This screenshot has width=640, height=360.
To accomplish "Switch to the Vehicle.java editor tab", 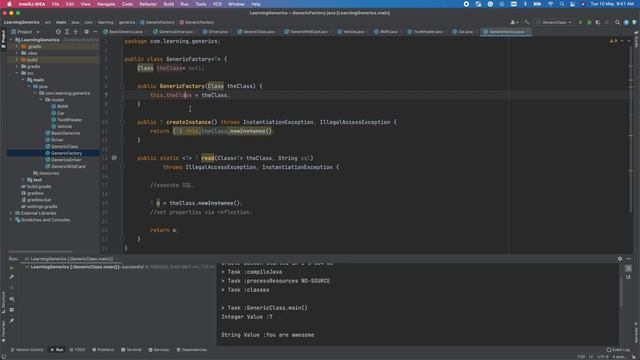I will pyautogui.click(x=351, y=31).
